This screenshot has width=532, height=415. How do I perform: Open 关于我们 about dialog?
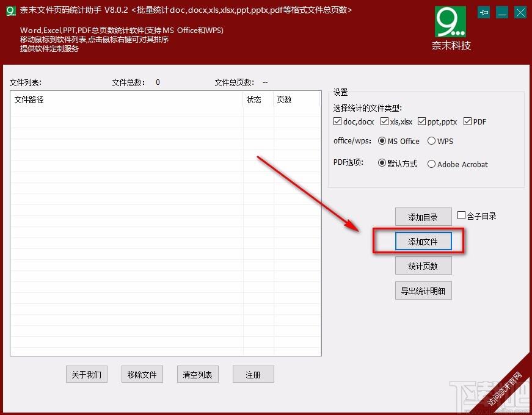click(87, 374)
